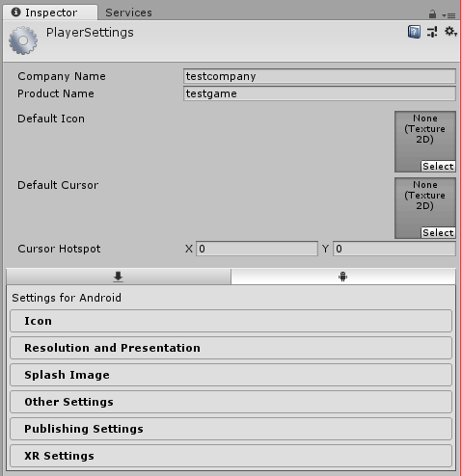This screenshot has width=462, height=476.
Task: Click the Cursor Hotspot label
Action: 59,249
